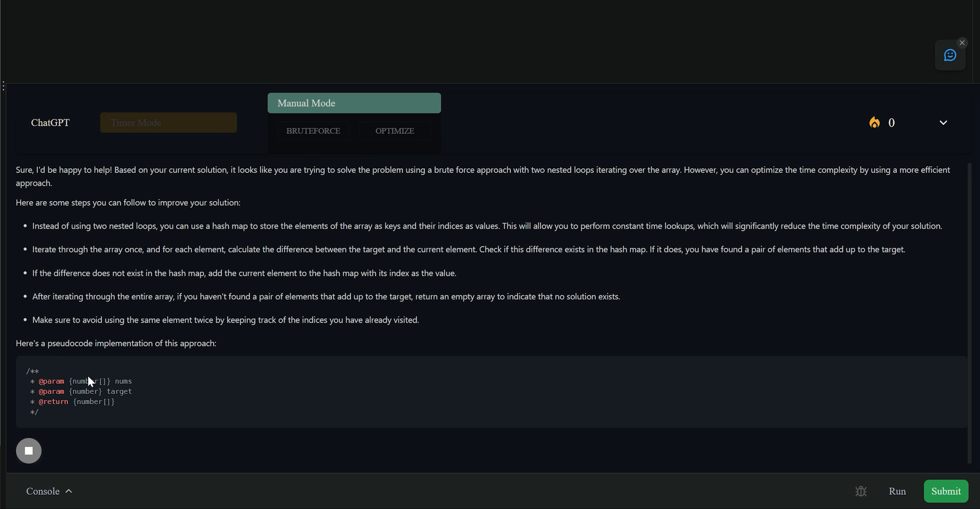The width and height of the screenshot is (980, 509).
Task: Click the three-dot handle on left edge
Action: (x=3, y=86)
